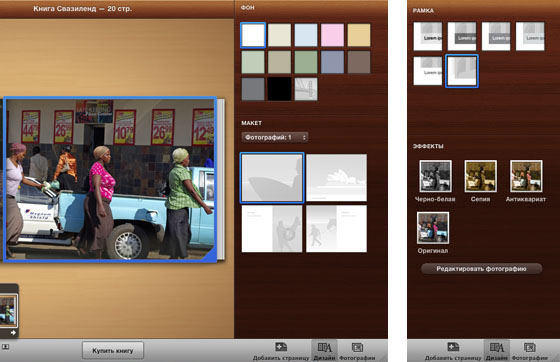The image size is (560, 362).
Task: Choose the bridge photo background option
Action: [306, 89]
